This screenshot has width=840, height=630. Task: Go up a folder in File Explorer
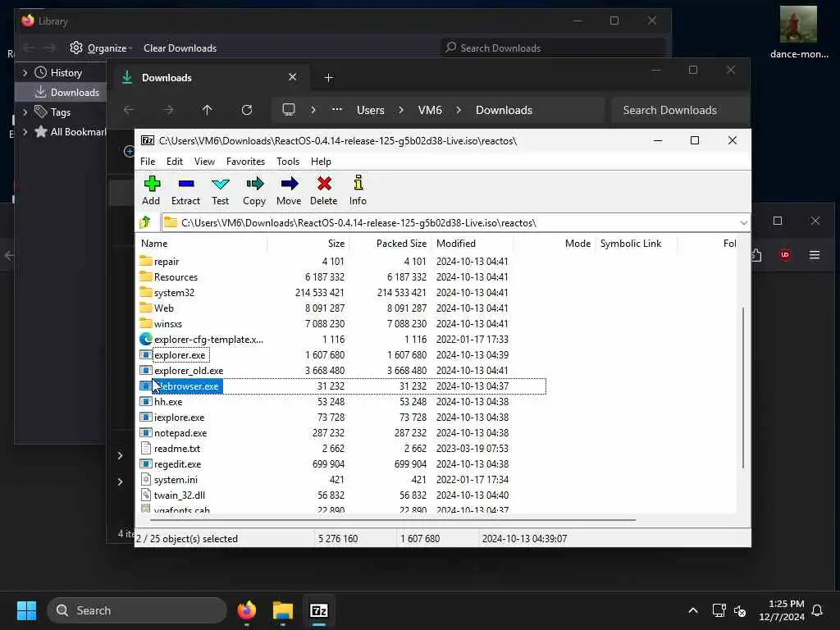[208, 110]
